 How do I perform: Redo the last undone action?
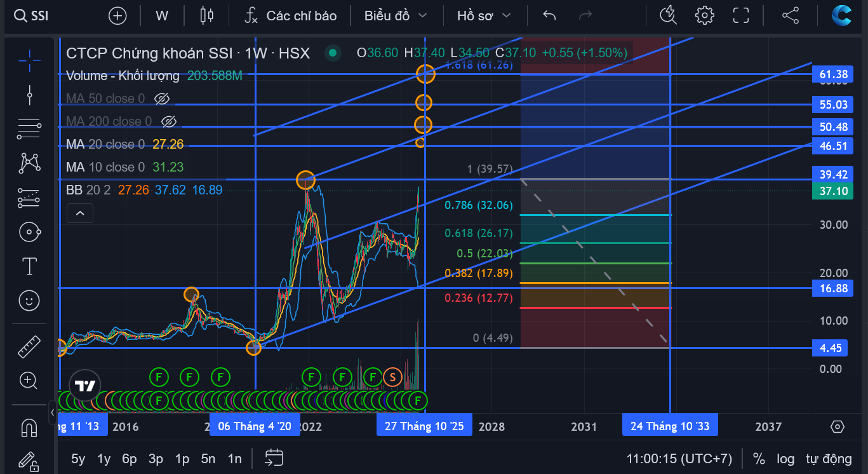pos(585,16)
